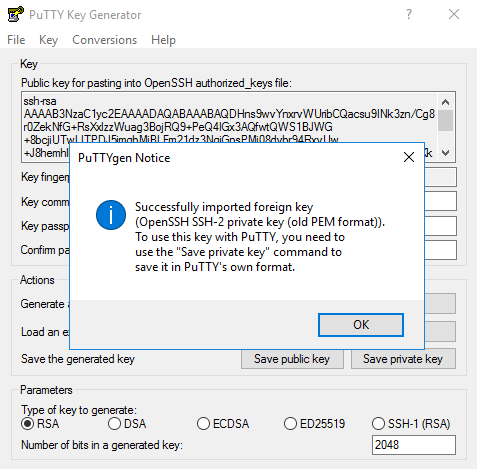
Task: Click the PuTTY Key Generator title icon
Action: (x=15, y=14)
